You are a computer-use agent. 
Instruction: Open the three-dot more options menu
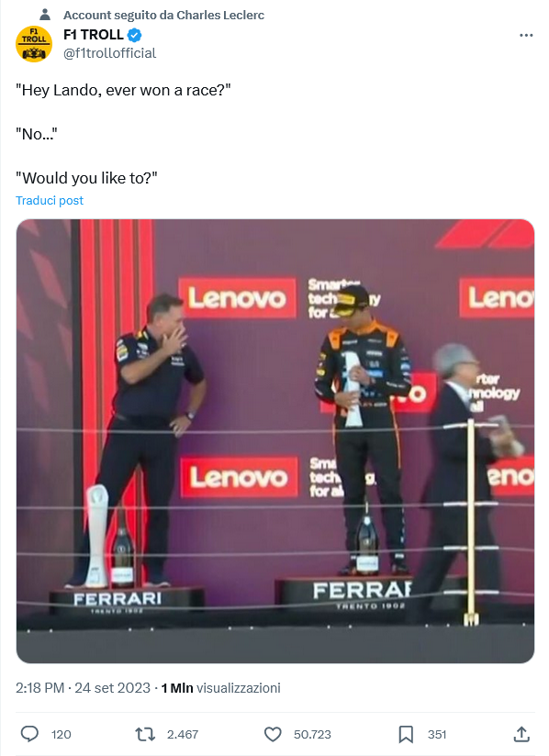pos(526,35)
